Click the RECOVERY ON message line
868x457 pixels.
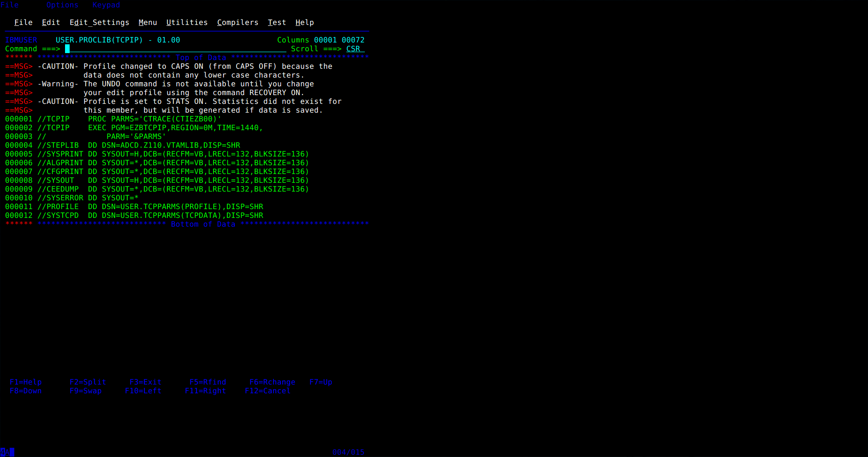(155, 92)
